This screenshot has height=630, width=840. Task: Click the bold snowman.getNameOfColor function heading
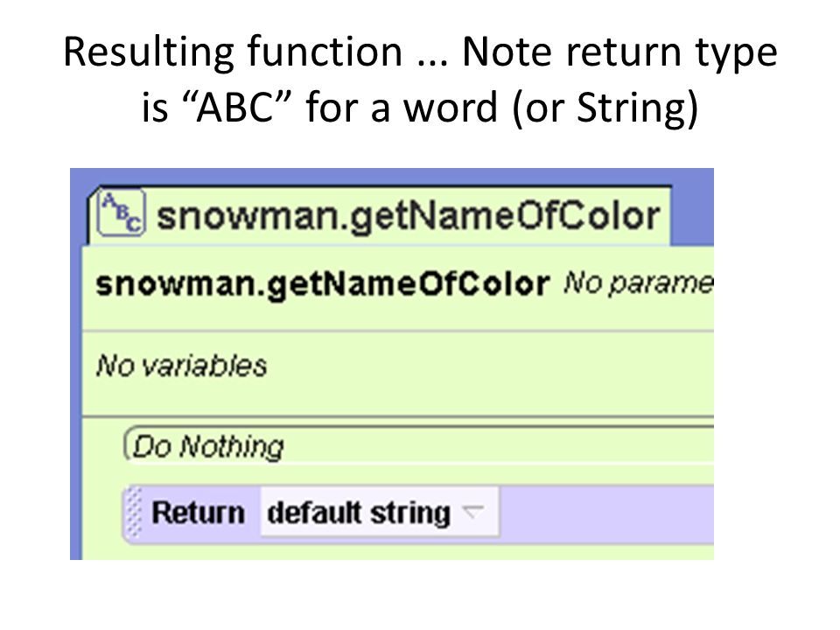point(323,283)
